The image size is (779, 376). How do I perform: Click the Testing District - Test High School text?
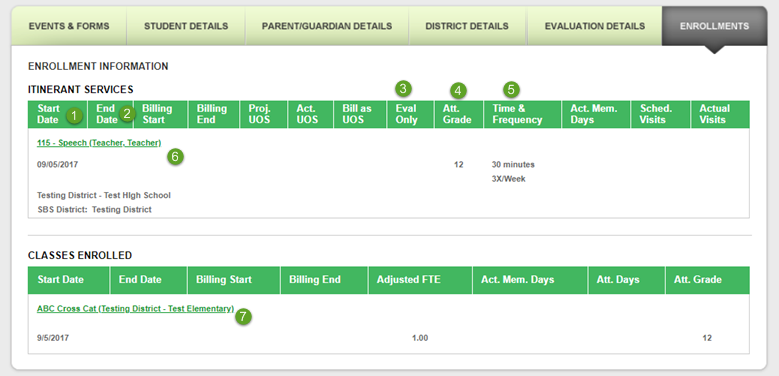[104, 195]
